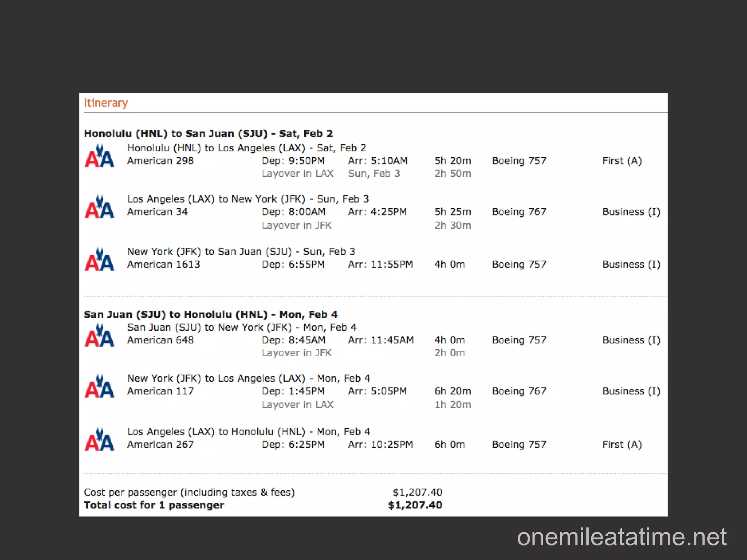747x560 pixels.
Task: Click the 'Honolulu (HNL) to Los Angeles (LAX) - Sat, Feb 2' segment title
Action: tap(246, 148)
